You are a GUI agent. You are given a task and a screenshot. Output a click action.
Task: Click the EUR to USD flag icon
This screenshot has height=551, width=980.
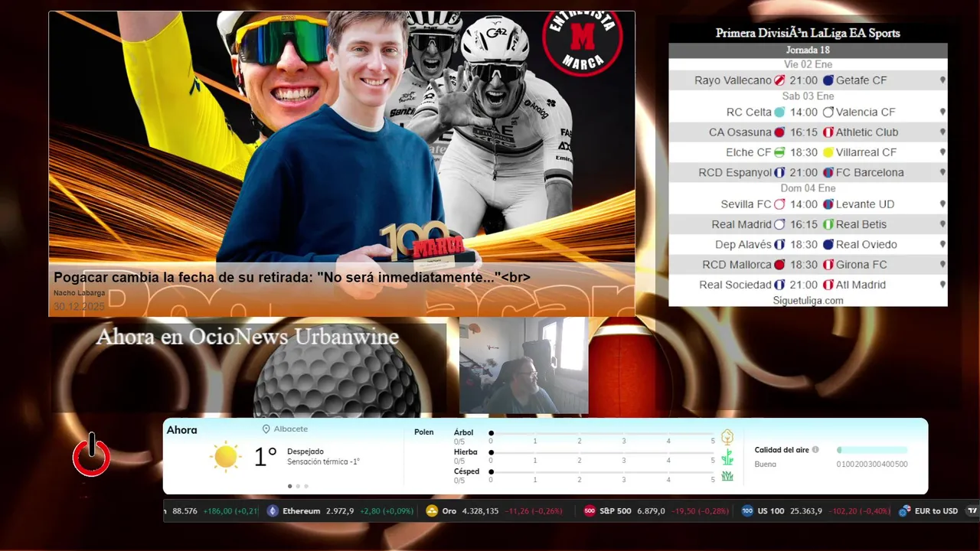pyautogui.click(x=905, y=511)
